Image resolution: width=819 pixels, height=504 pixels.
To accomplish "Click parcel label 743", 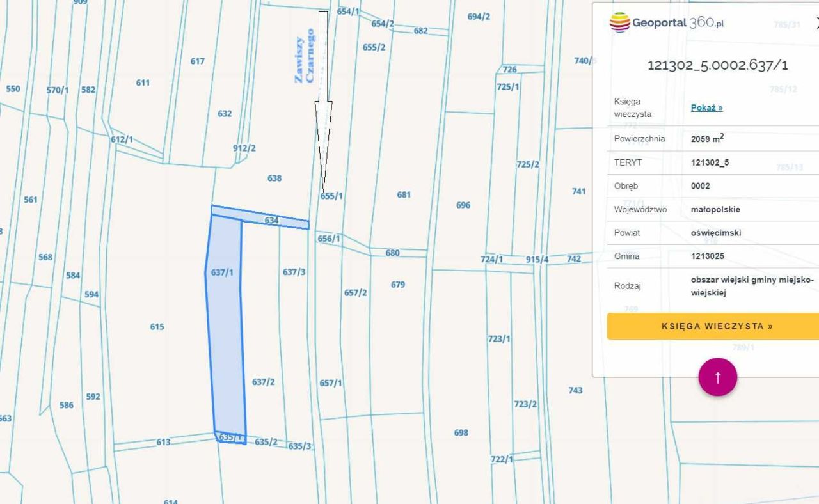I will click(575, 390).
